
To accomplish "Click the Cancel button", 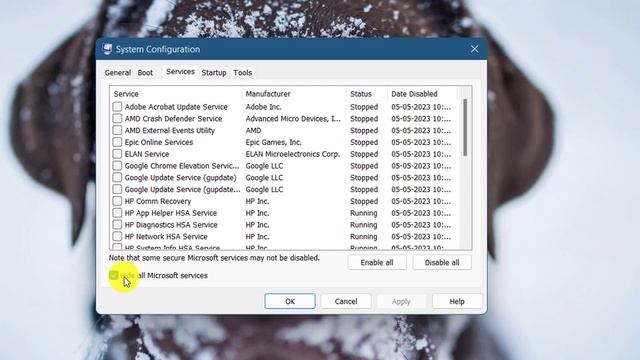I will [346, 301].
